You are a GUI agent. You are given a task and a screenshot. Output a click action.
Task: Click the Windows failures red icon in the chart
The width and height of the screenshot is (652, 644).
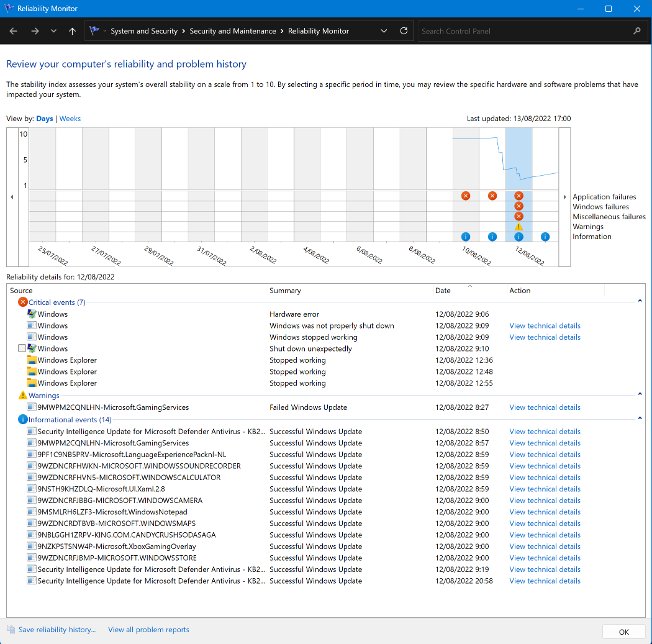click(518, 206)
